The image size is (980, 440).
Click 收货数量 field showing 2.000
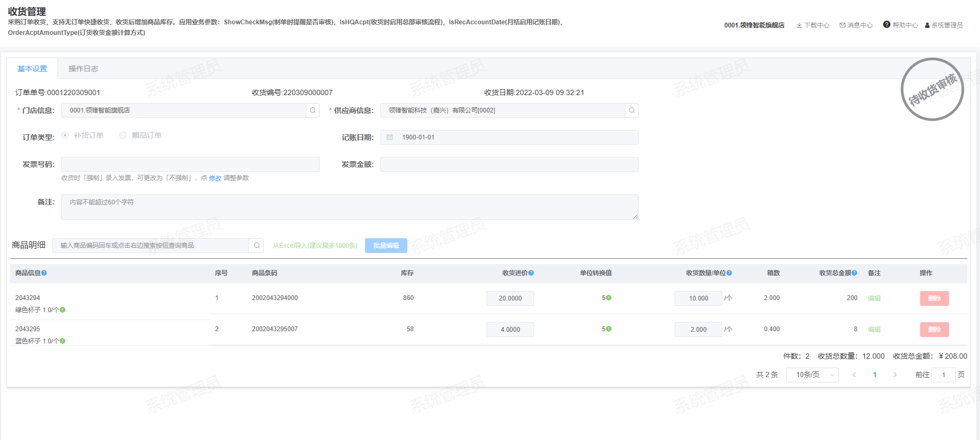[698, 330]
